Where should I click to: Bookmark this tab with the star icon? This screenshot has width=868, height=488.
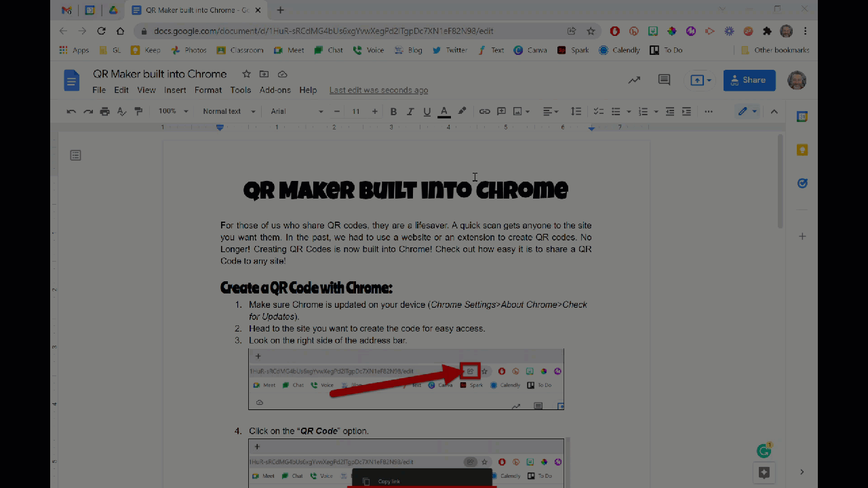[x=591, y=31]
